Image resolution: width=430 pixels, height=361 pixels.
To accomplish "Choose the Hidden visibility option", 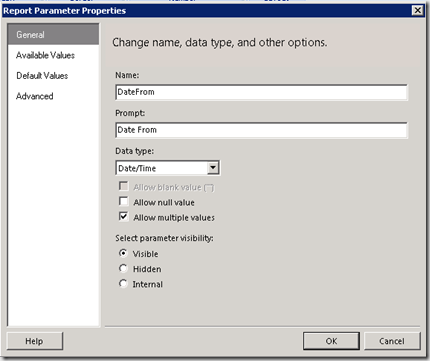I will pyautogui.click(x=123, y=268).
